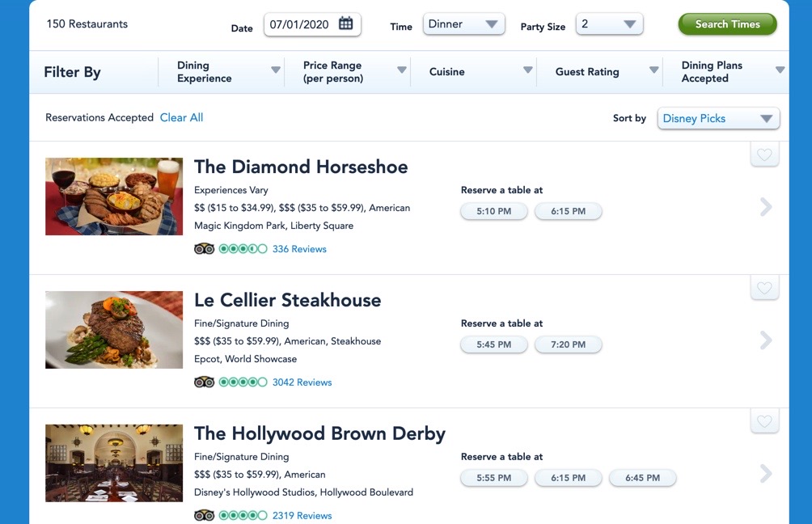Click TripAdvisor owl icon for The Hollywood Brown Derby

[204, 516]
